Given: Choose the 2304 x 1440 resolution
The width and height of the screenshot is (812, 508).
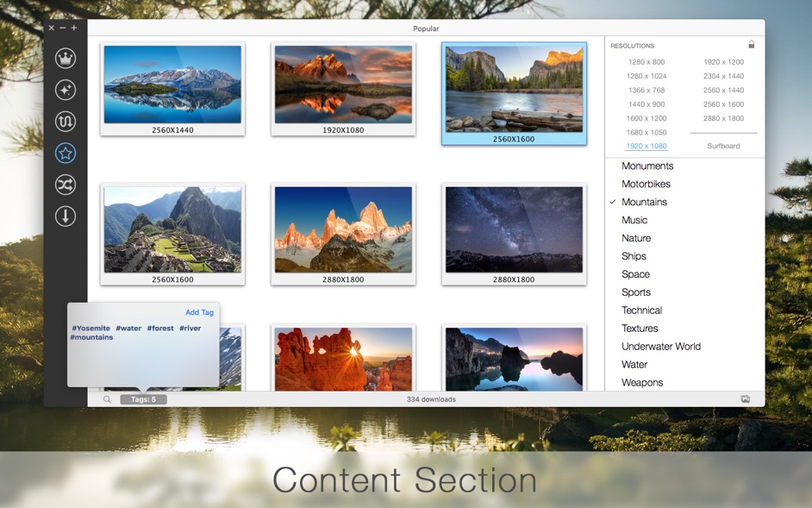Looking at the screenshot, I should tap(723, 76).
